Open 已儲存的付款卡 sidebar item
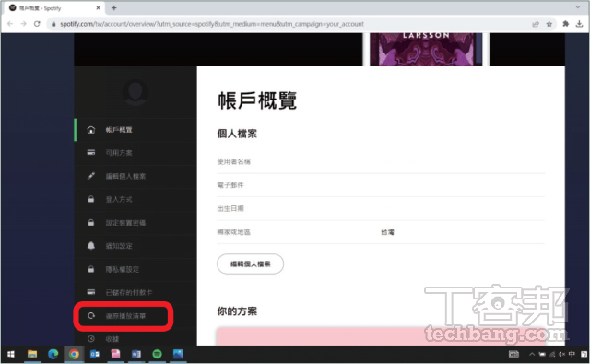This screenshot has height=364, width=590. click(136, 292)
